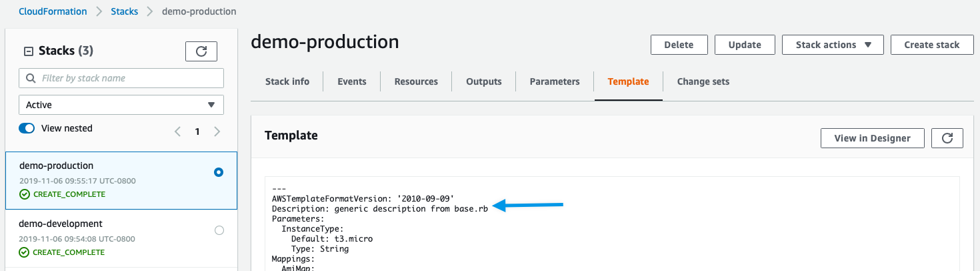Open the Parameters tab

click(x=555, y=81)
